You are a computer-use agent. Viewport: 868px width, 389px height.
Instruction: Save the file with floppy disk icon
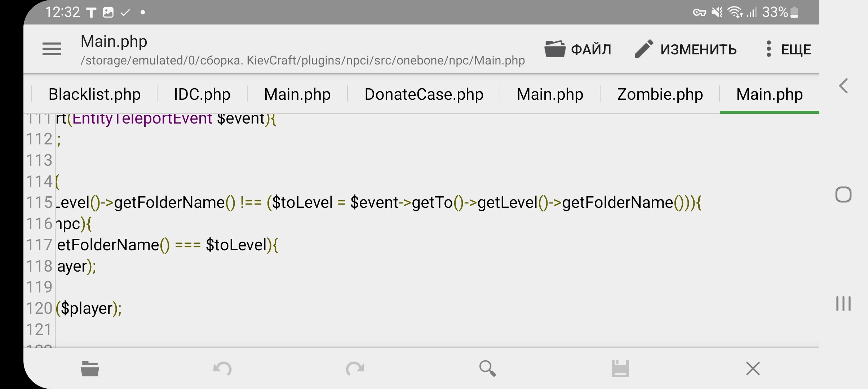(x=620, y=368)
